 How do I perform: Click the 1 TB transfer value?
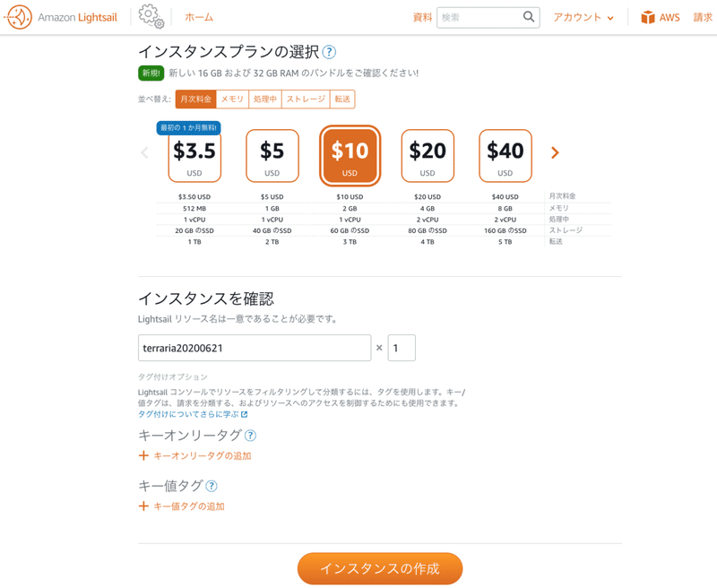click(x=194, y=242)
